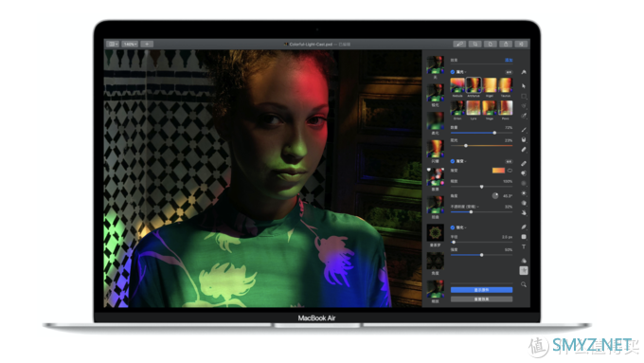The image size is (644, 363).
Task: Select the Color Picker eyedropper tool
Action: click(524, 116)
